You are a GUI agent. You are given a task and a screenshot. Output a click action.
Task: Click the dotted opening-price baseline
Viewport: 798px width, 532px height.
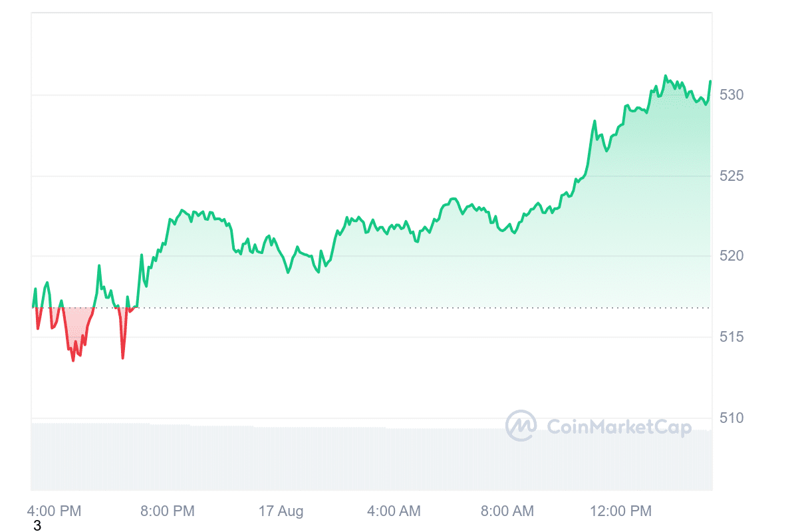(399, 308)
